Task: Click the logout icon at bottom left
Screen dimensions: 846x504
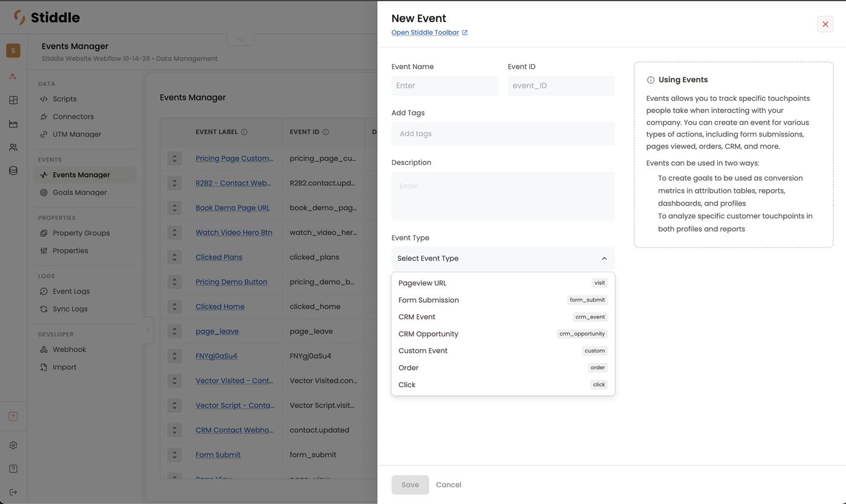Action: click(x=13, y=493)
